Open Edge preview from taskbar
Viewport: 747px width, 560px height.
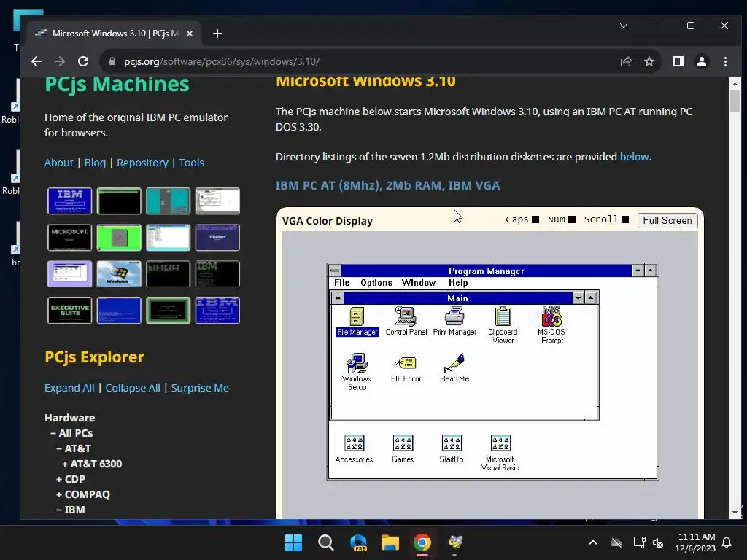(x=357, y=542)
